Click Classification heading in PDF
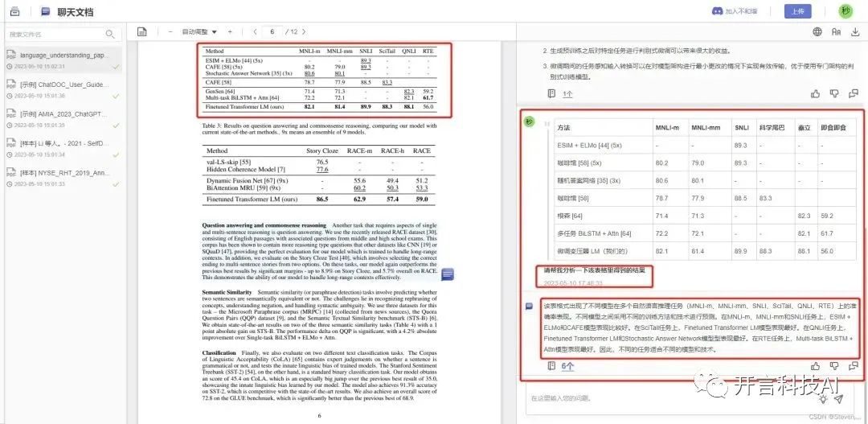This screenshot has height=424, width=868. [x=219, y=352]
